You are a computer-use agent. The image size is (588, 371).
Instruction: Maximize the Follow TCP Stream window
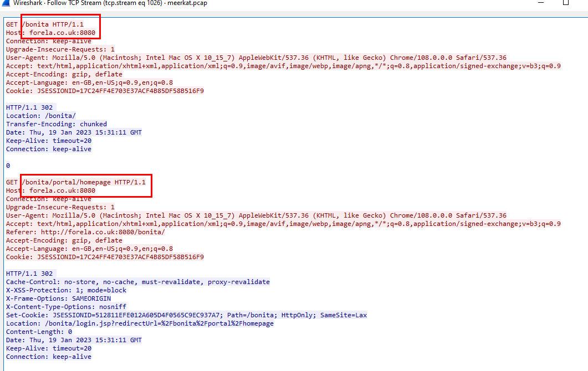(x=566, y=2)
